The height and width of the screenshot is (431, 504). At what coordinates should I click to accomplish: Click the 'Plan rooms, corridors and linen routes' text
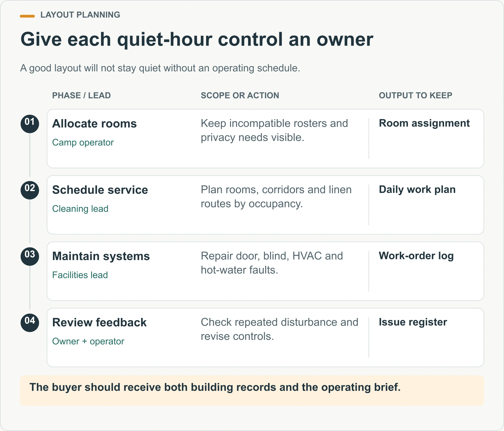point(276,197)
